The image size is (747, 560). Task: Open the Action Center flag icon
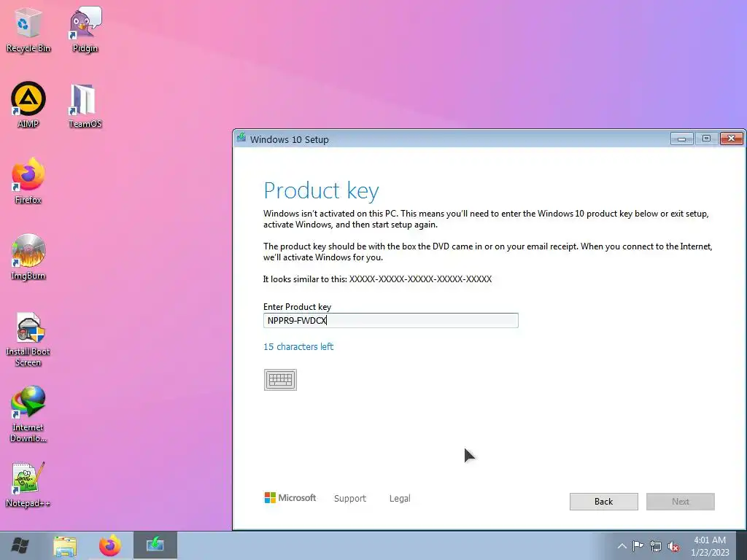(638, 546)
